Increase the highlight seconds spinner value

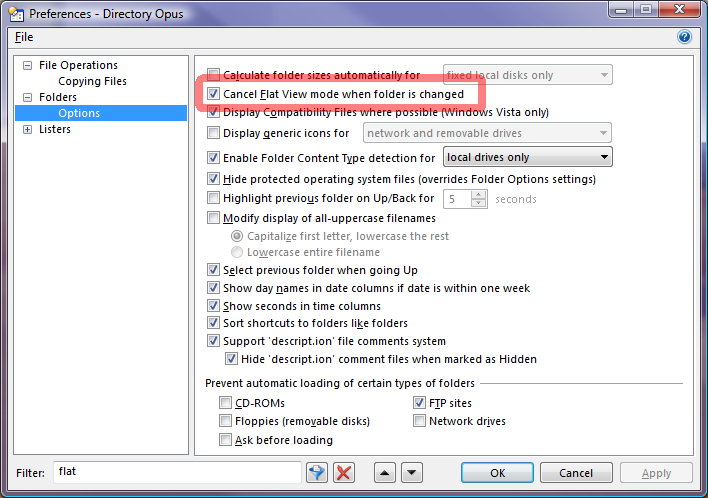(x=478, y=194)
